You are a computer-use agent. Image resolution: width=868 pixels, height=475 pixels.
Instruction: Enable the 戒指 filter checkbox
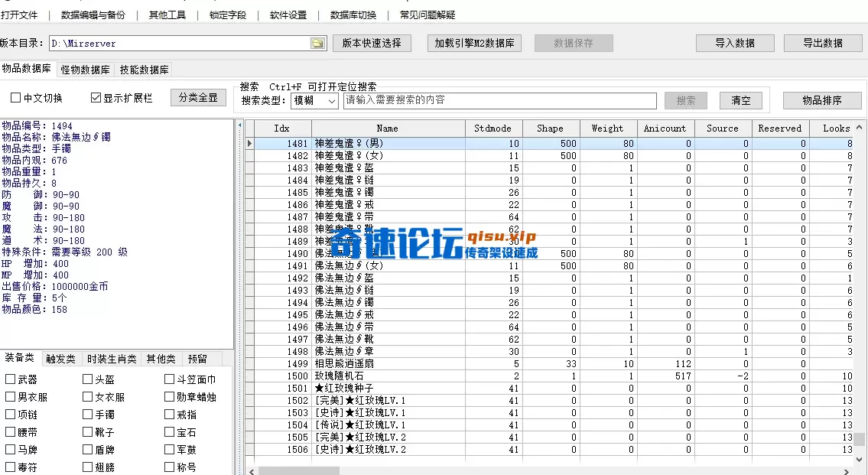(168, 414)
